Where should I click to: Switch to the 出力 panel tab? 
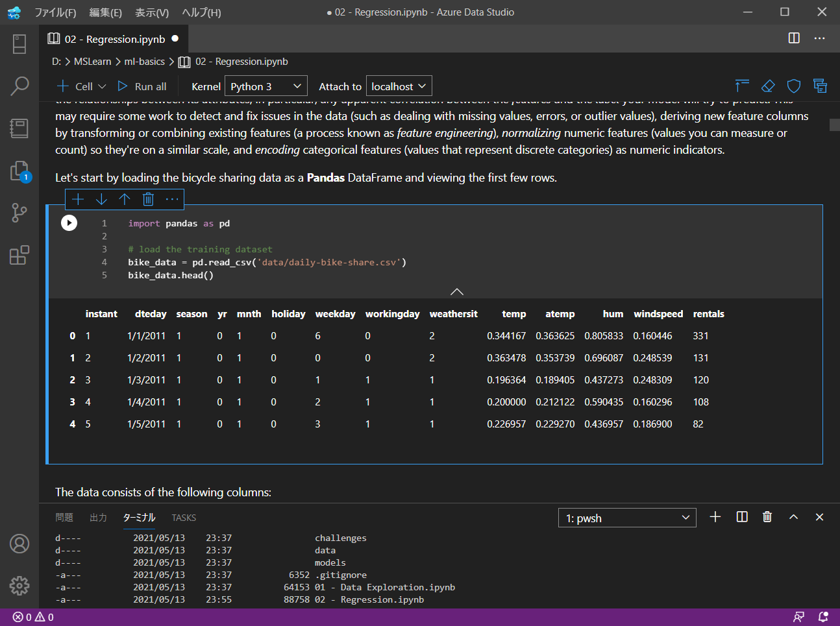[98, 518]
